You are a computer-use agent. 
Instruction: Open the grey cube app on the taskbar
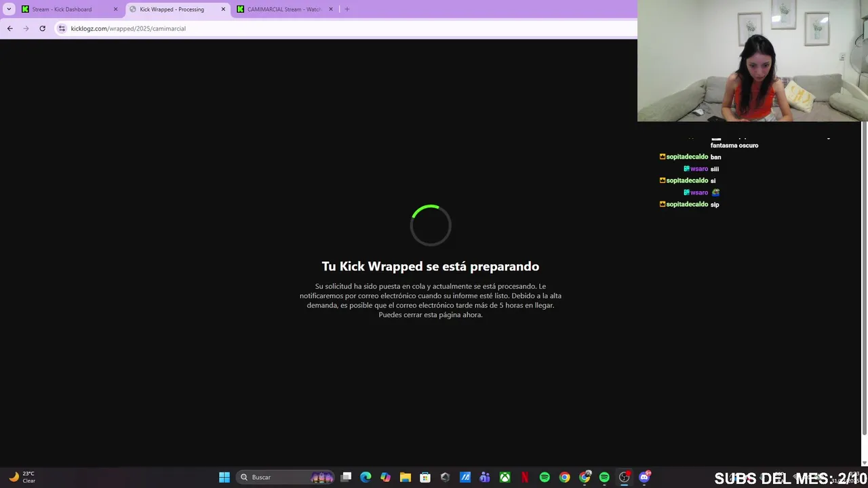coord(445,477)
